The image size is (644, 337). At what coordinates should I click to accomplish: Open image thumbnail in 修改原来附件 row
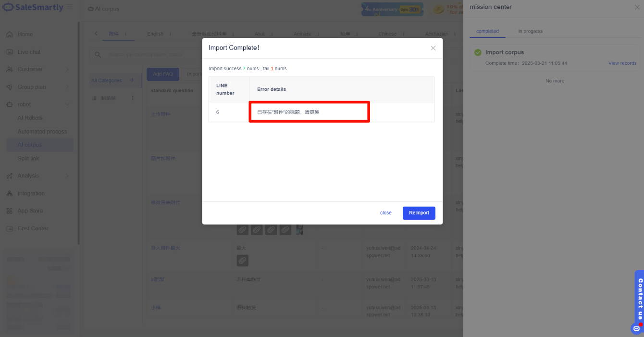point(299,230)
